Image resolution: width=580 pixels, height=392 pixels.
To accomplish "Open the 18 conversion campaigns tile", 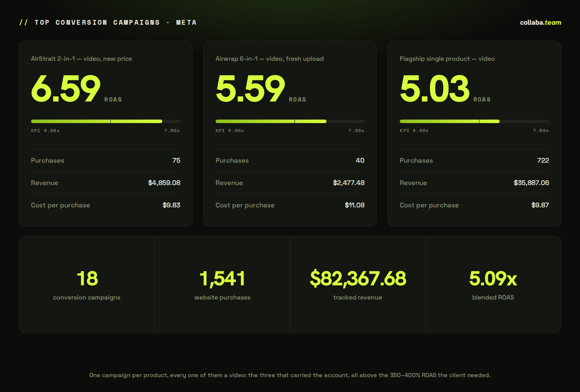I will [87, 285].
